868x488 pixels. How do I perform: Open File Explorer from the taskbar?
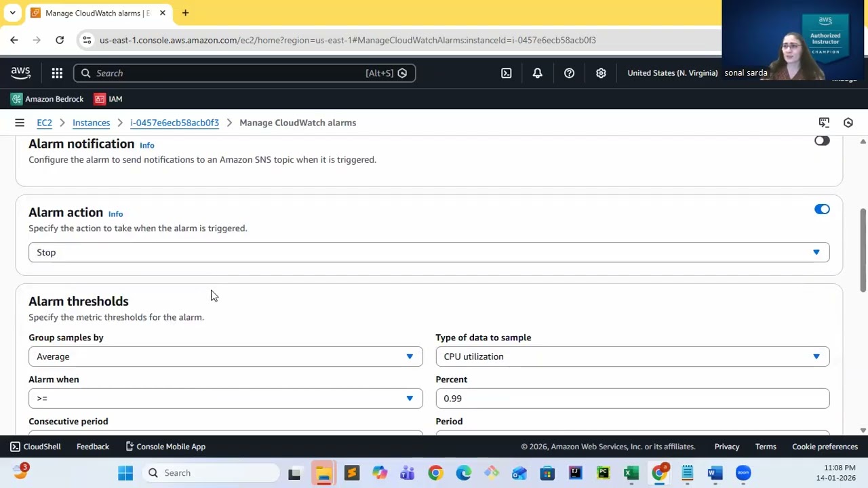323,473
